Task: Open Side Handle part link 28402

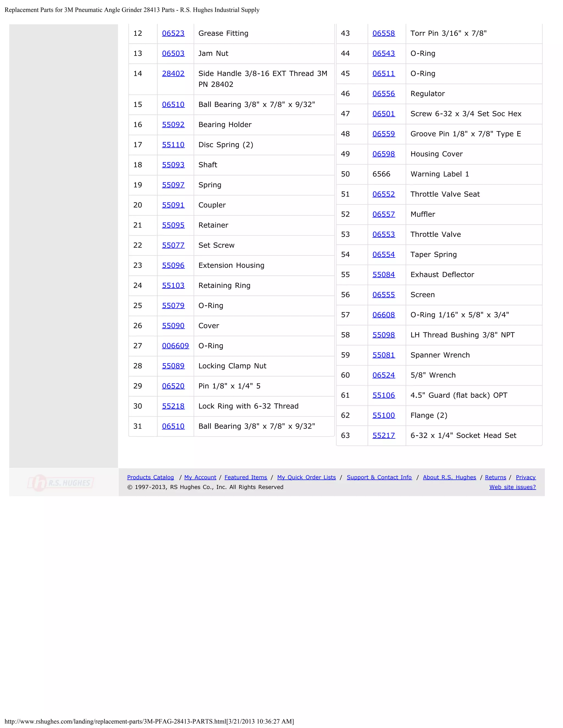Action: [173, 73]
